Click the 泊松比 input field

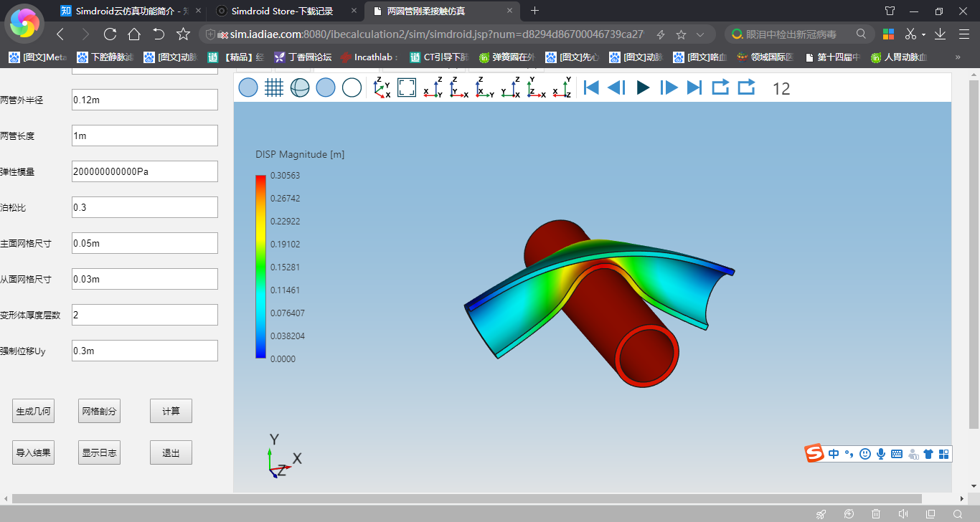point(145,207)
